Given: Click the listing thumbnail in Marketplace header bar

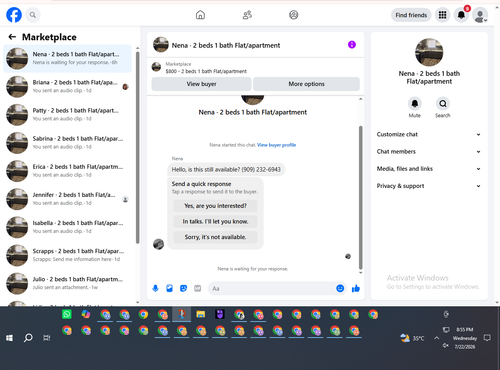Looking at the screenshot, I should coord(156,67).
